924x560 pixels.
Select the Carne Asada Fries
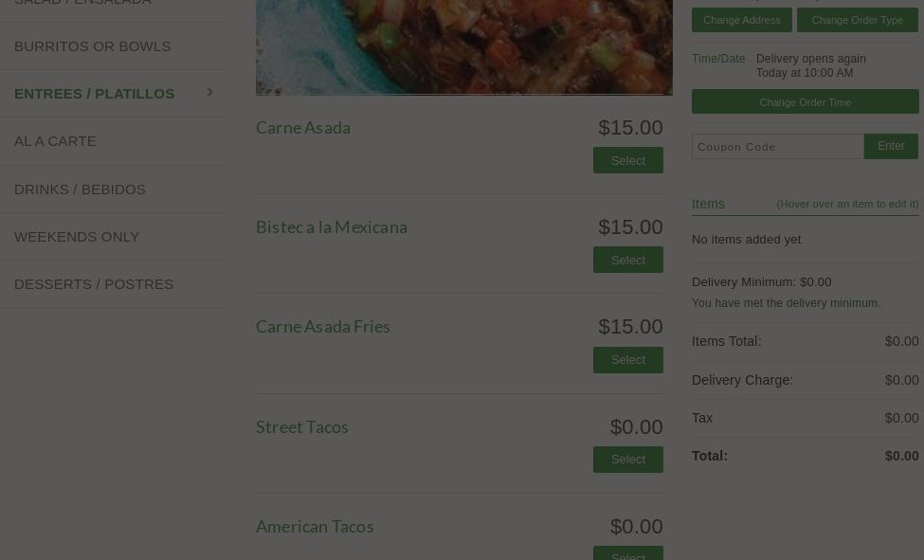(x=627, y=359)
